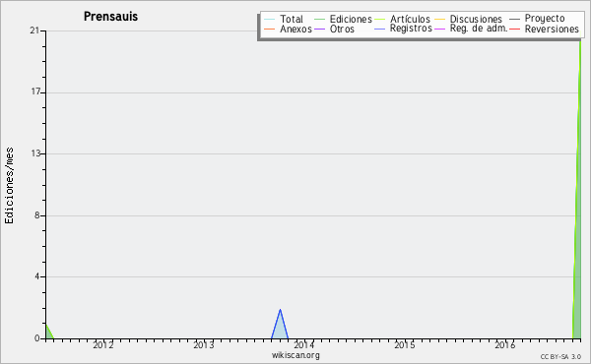
Task: Click the 2013 x-axis label
Action: coord(204,344)
